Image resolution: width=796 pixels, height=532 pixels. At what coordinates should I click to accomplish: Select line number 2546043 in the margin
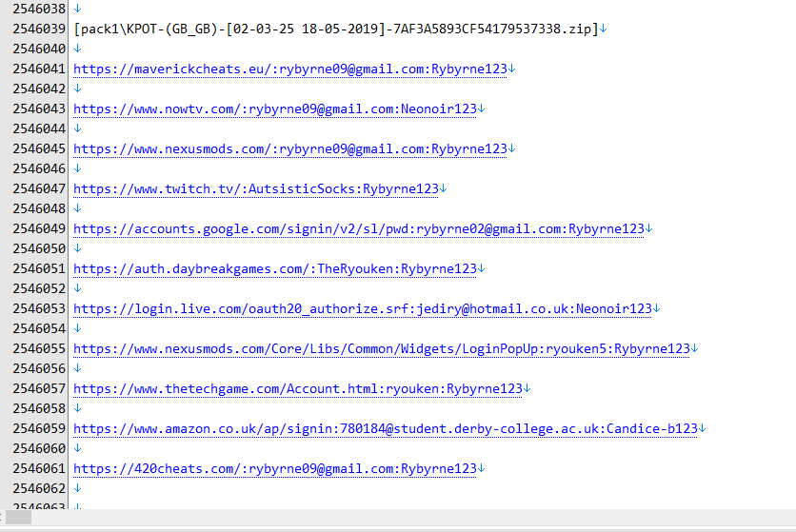39,109
